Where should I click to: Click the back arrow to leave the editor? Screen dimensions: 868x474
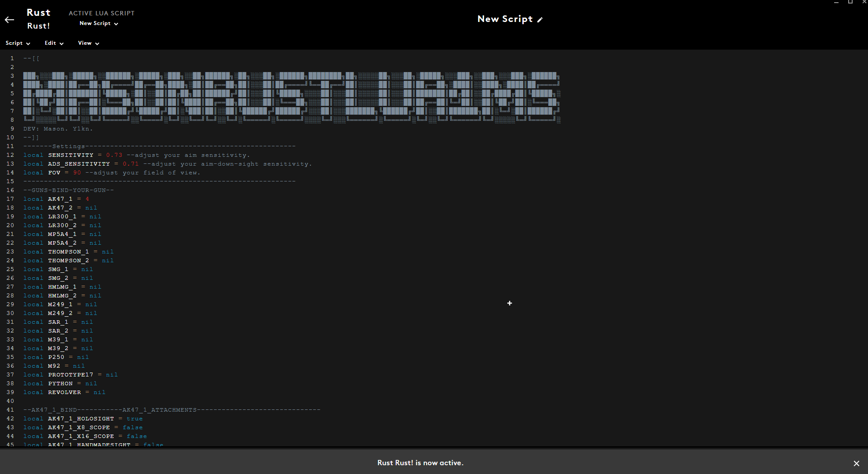9,20
